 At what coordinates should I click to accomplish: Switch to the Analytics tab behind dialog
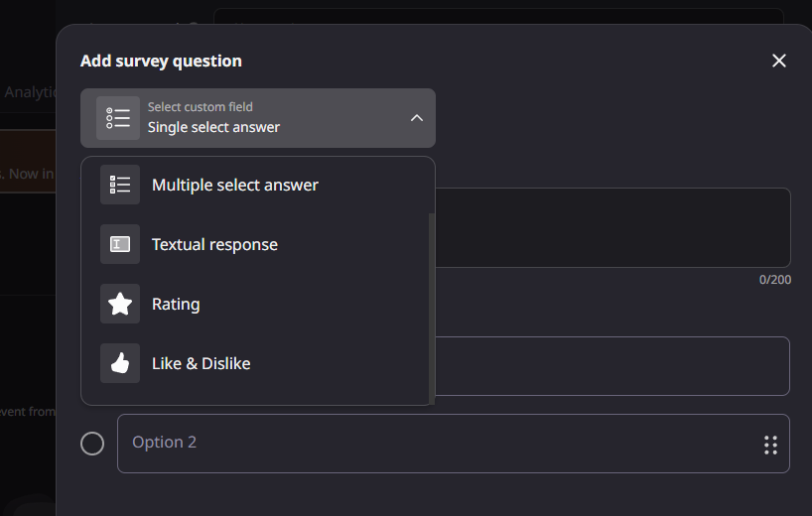pos(30,92)
